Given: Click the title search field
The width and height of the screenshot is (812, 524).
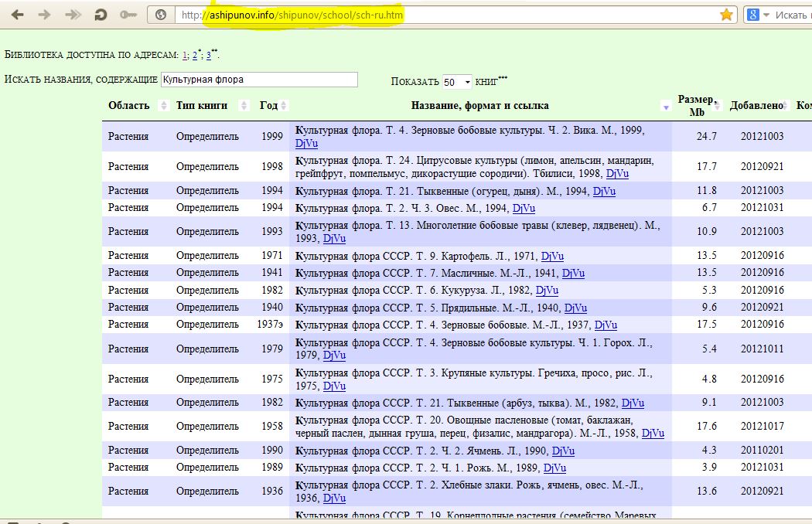Looking at the screenshot, I should click(259, 80).
